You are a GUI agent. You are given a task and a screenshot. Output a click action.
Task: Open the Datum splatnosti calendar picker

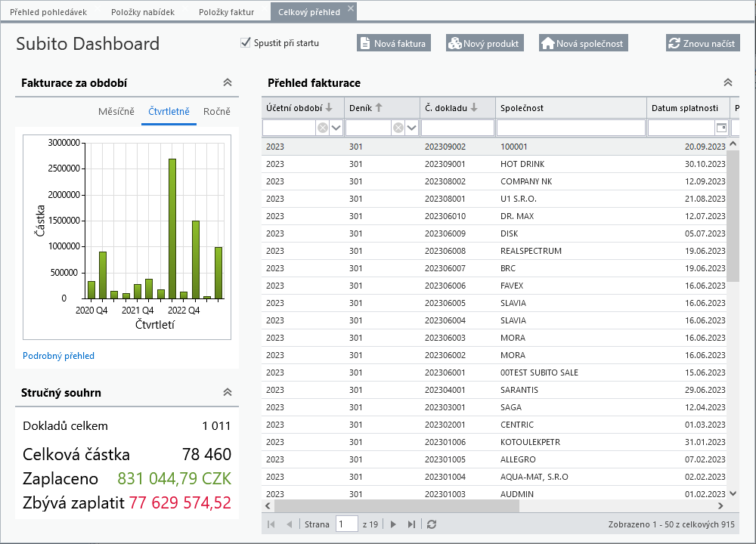[x=721, y=128]
